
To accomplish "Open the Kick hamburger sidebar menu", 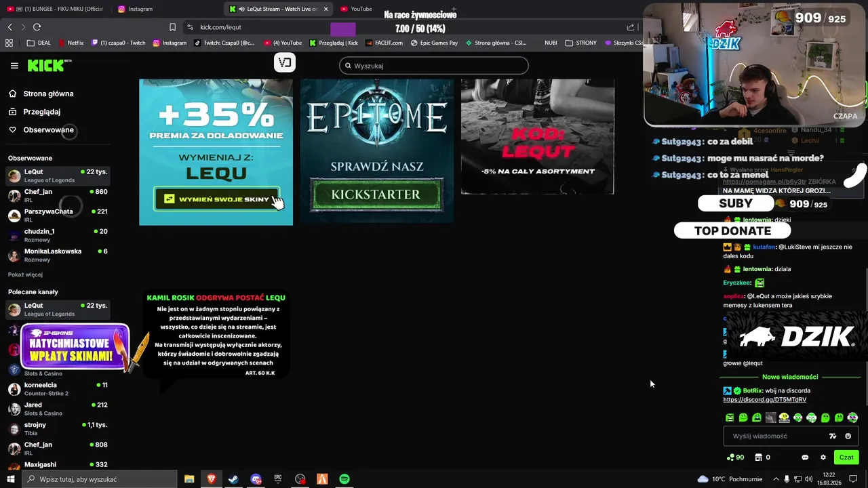I will (x=14, y=66).
